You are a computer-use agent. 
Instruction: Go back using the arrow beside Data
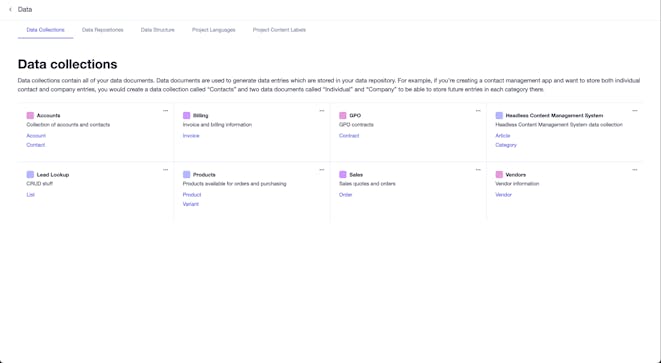point(11,9)
